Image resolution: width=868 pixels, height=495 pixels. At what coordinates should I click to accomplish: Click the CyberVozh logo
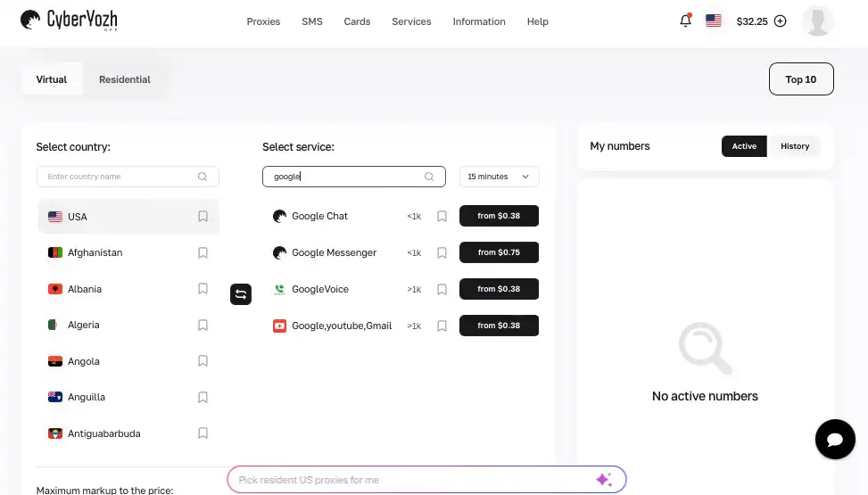(x=69, y=21)
